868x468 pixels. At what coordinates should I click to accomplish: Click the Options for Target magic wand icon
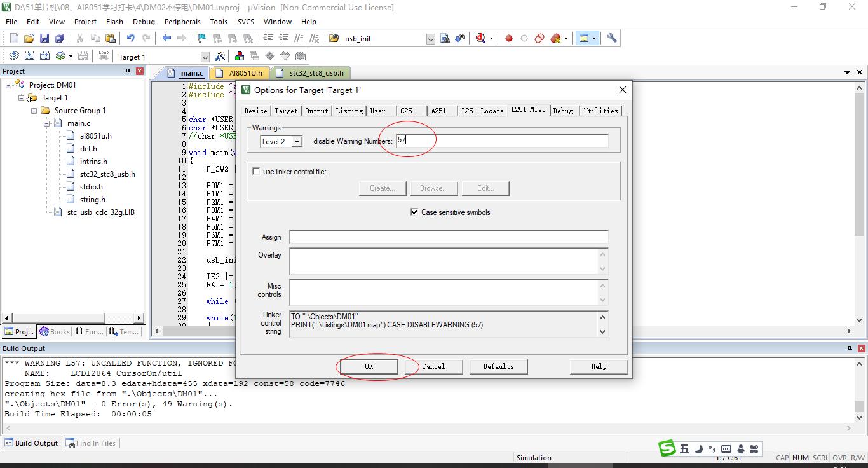point(220,57)
